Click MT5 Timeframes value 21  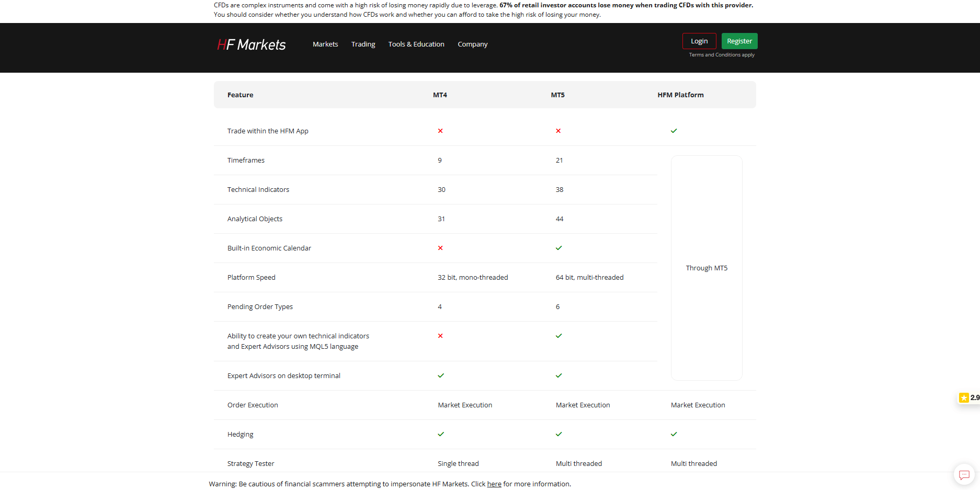[x=559, y=160]
